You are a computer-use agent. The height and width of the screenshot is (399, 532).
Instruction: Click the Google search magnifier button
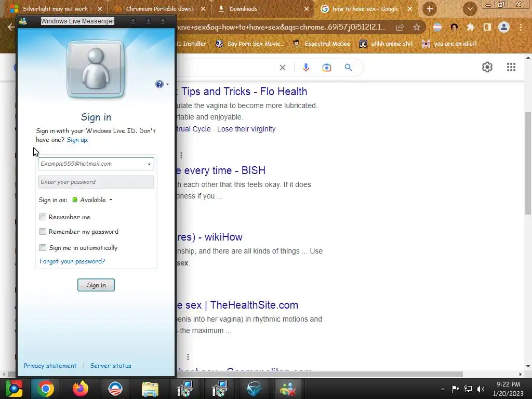349,68
